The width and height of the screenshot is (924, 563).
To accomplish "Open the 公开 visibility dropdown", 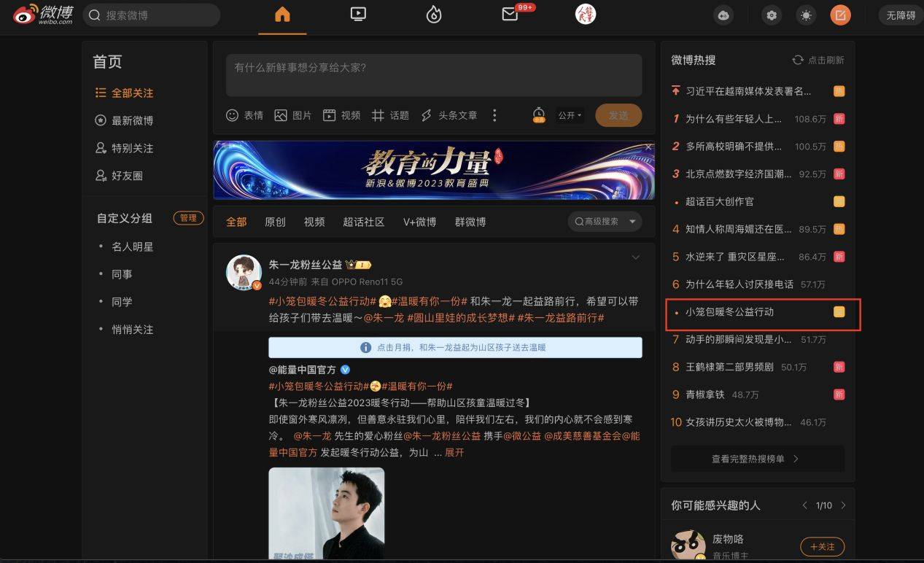I will (x=570, y=115).
